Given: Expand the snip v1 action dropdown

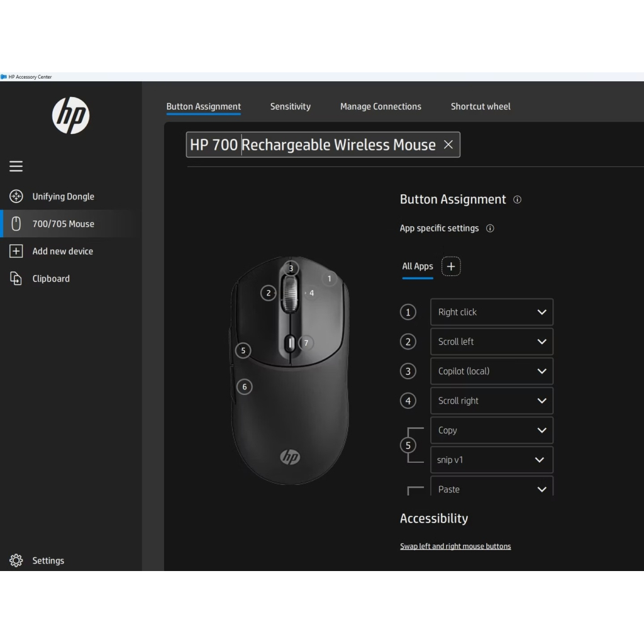Looking at the screenshot, I should 491,460.
